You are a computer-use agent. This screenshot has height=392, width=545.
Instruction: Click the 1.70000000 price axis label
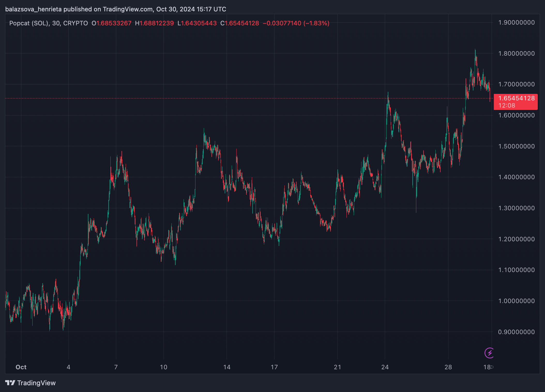[516, 84]
